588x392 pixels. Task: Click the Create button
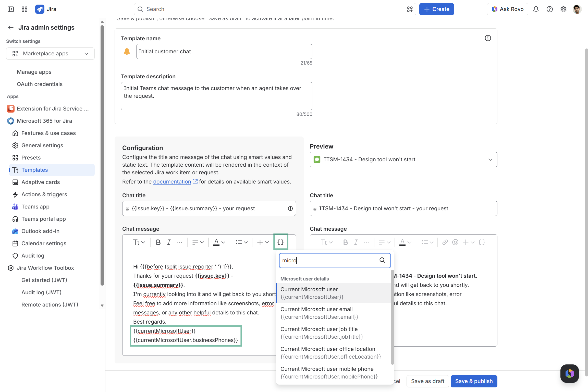(437, 9)
